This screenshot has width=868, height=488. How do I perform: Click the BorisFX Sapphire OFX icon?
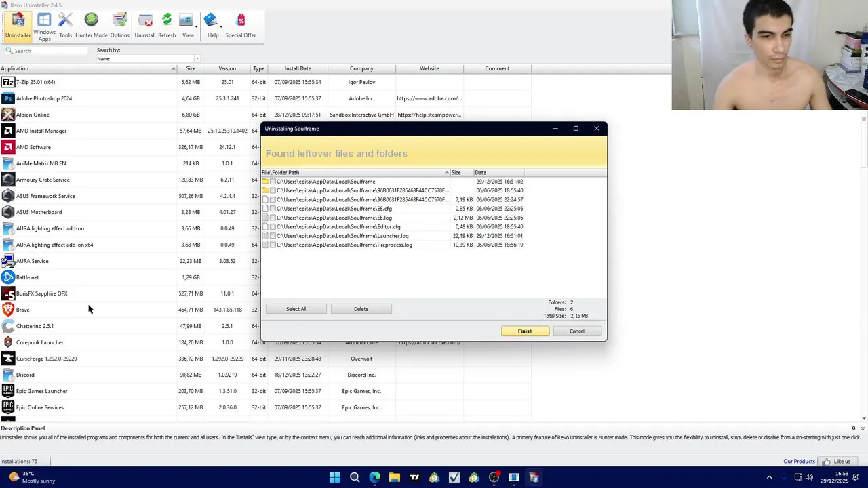pos(7,293)
